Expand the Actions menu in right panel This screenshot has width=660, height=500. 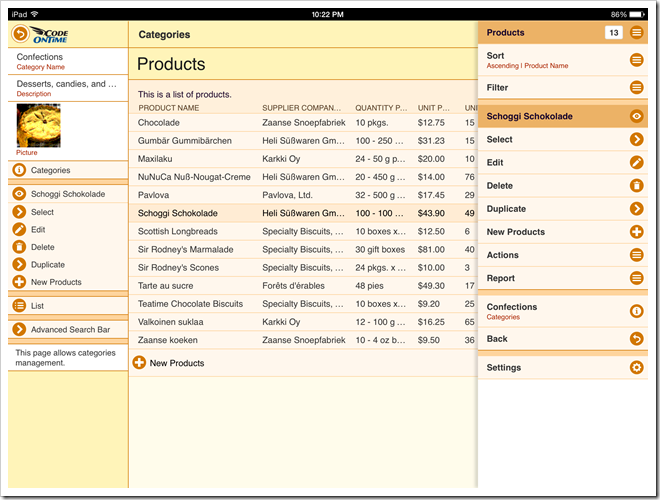[x=636, y=255]
